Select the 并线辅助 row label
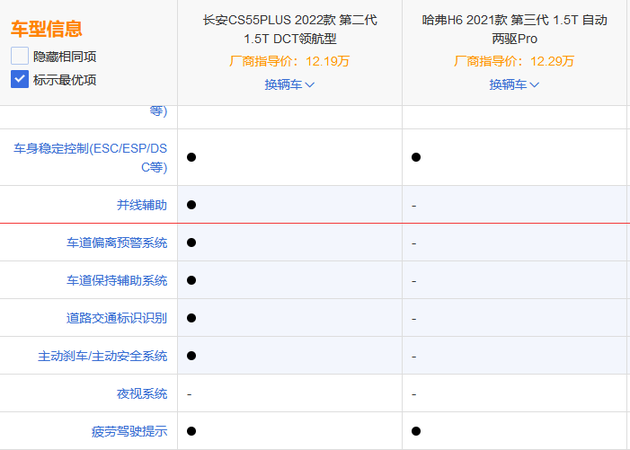 coord(141,204)
